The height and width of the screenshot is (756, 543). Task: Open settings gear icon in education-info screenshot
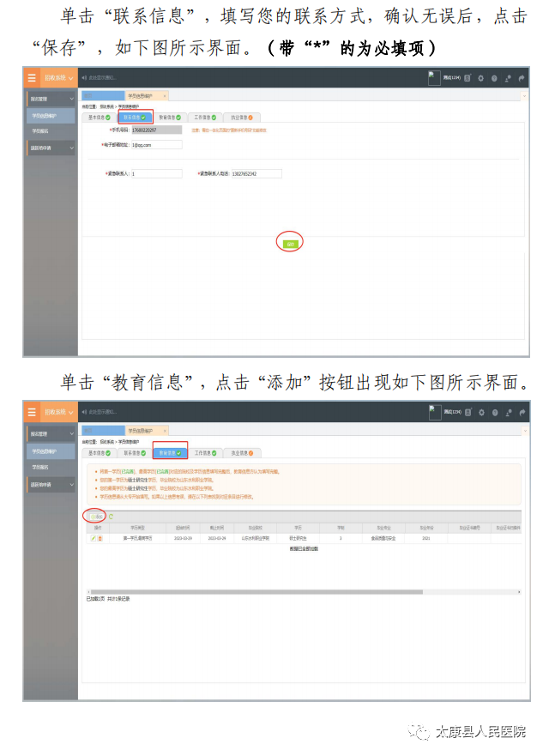(x=481, y=412)
